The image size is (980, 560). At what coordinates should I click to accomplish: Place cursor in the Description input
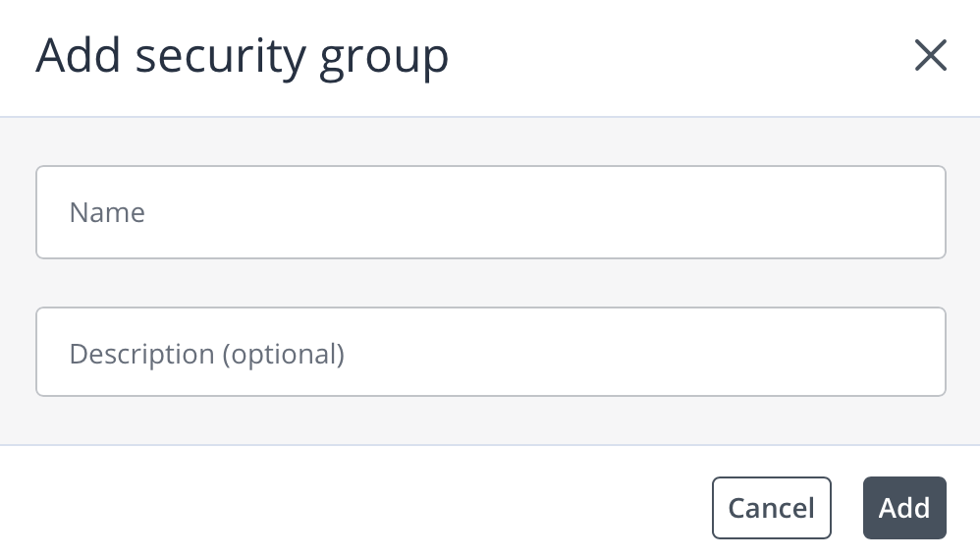point(490,353)
